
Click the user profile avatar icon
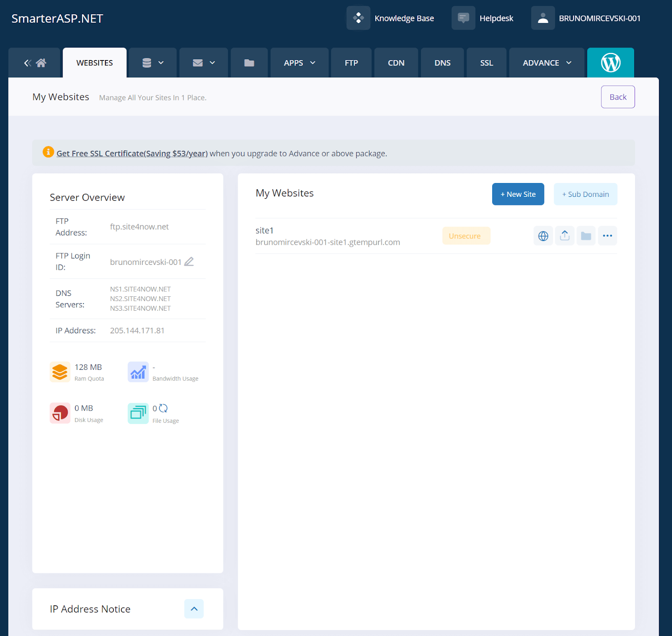click(x=543, y=18)
